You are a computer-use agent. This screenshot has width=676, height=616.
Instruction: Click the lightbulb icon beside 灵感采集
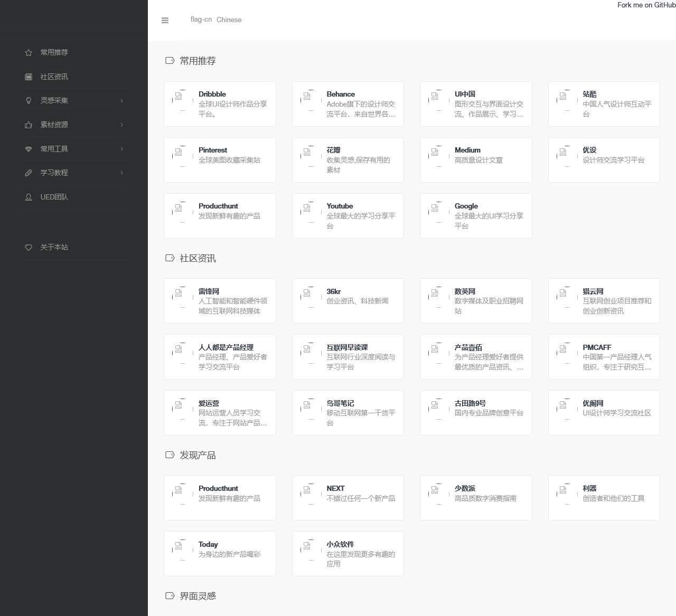point(29,101)
